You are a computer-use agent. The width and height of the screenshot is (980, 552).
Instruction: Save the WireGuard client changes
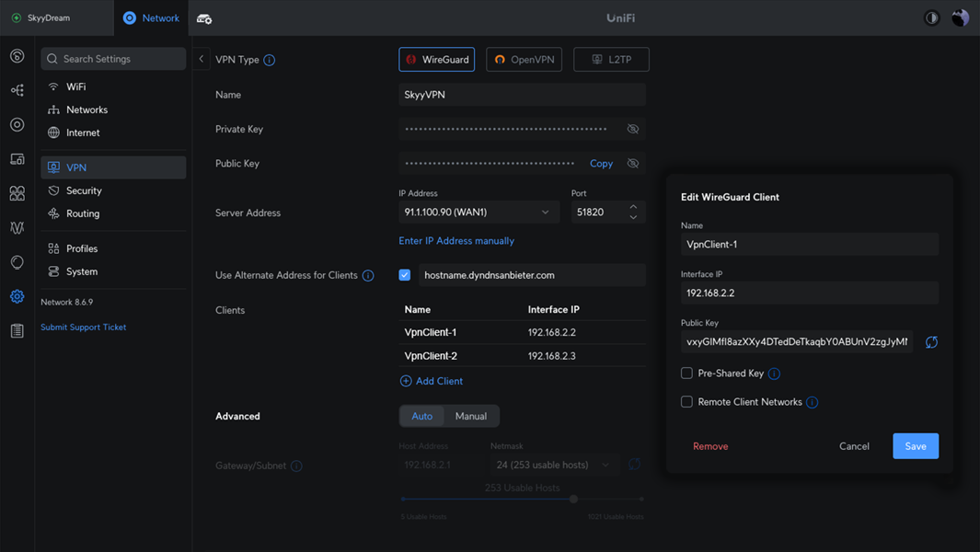(x=915, y=446)
